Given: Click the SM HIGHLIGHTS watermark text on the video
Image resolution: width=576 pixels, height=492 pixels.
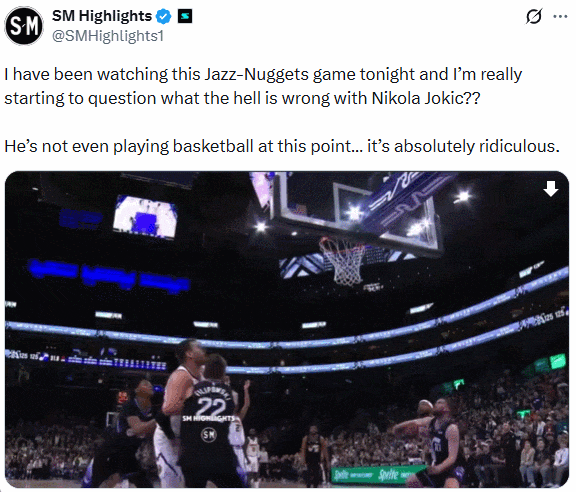Looking at the screenshot, I should pos(208,418).
